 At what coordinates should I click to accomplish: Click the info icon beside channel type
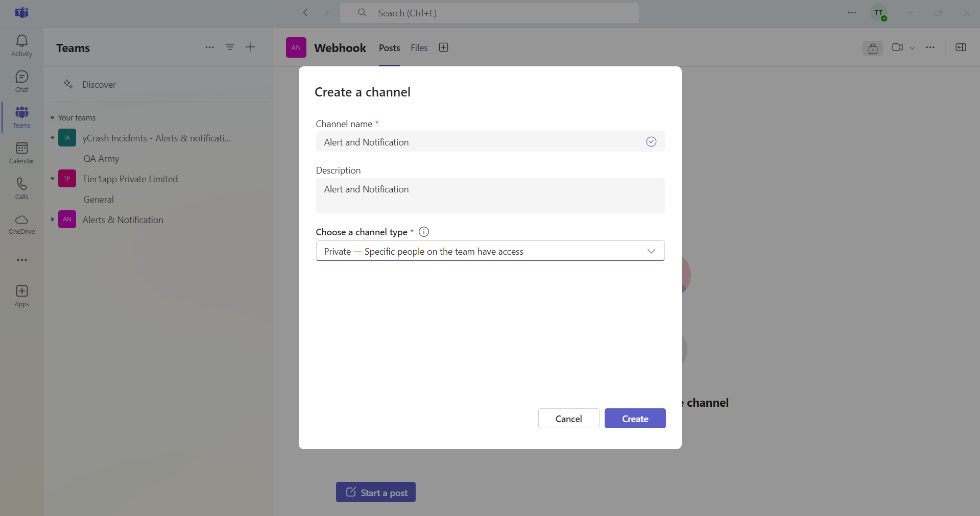423,232
